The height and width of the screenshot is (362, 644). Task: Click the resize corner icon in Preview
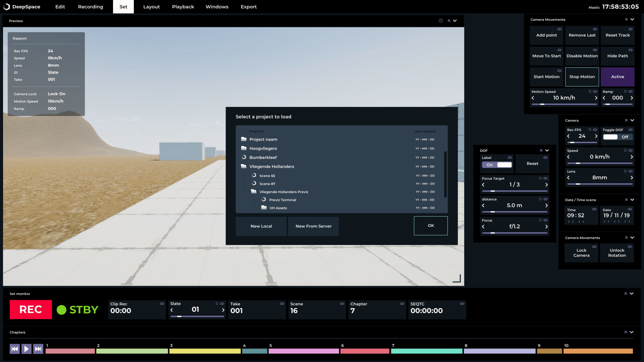pos(457,278)
